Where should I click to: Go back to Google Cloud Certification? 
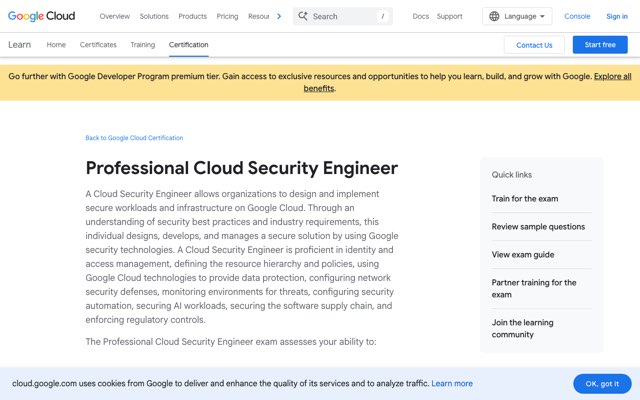(134, 138)
